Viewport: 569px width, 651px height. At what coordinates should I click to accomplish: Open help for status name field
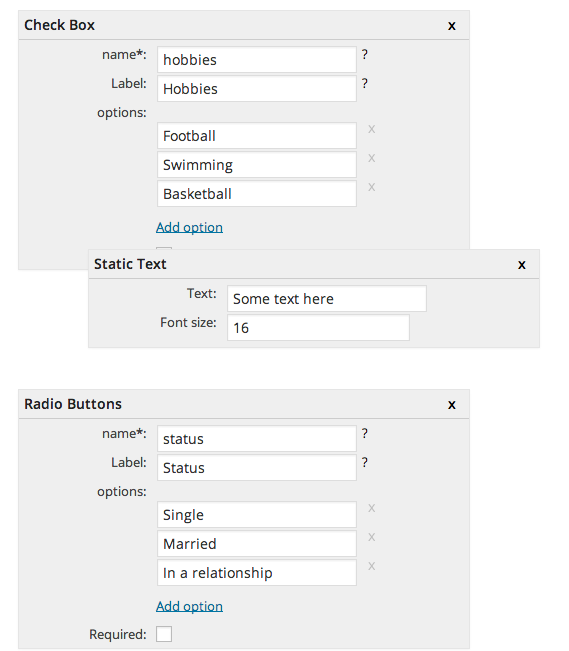365,433
